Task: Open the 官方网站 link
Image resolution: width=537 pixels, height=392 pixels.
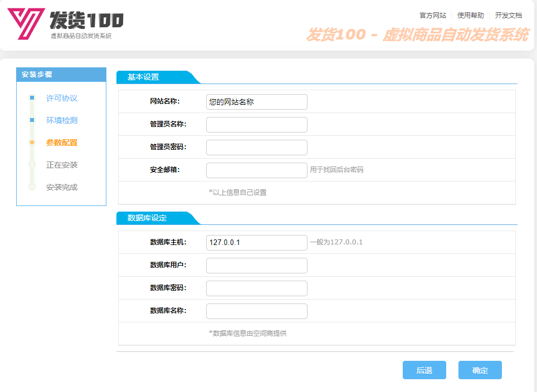Action: click(x=432, y=16)
